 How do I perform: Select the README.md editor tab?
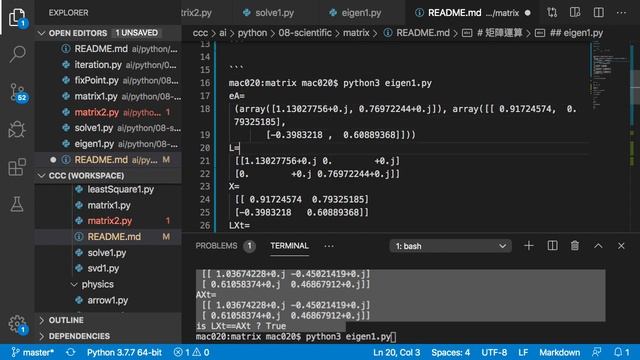(x=473, y=13)
